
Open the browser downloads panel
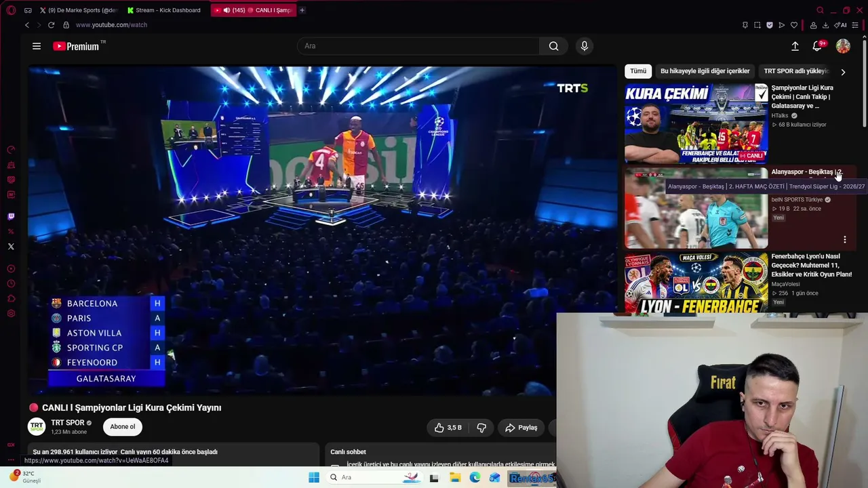pyautogui.click(x=825, y=25)
